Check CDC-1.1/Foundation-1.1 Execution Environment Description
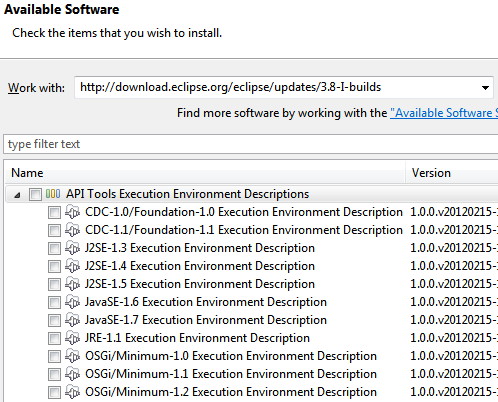This screenshot has width=498, height=402. click(x=54, y=230)
